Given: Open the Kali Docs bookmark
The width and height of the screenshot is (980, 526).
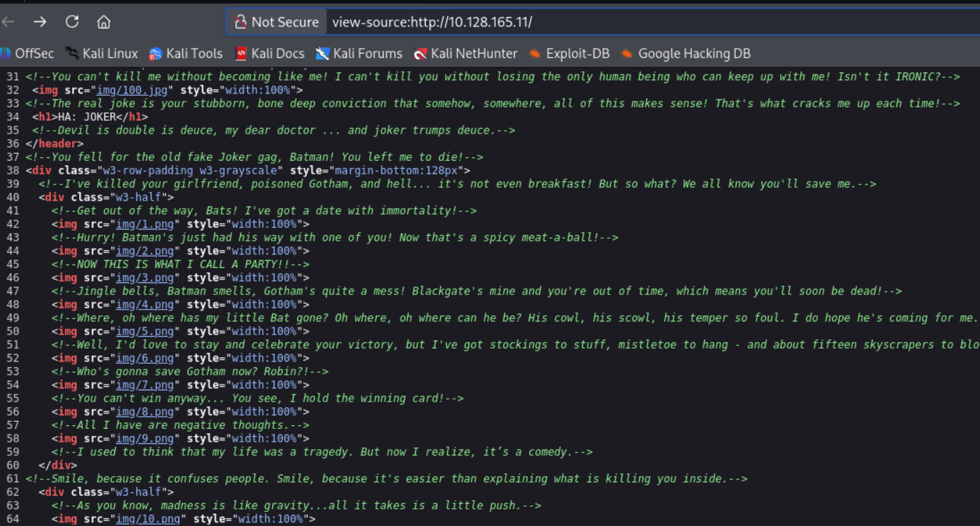Looking at the screenshot, I should tap(270, 54).
